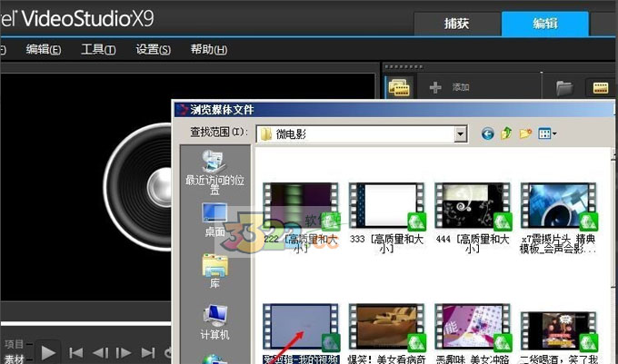Play the preview in player panel

[48, 352]
